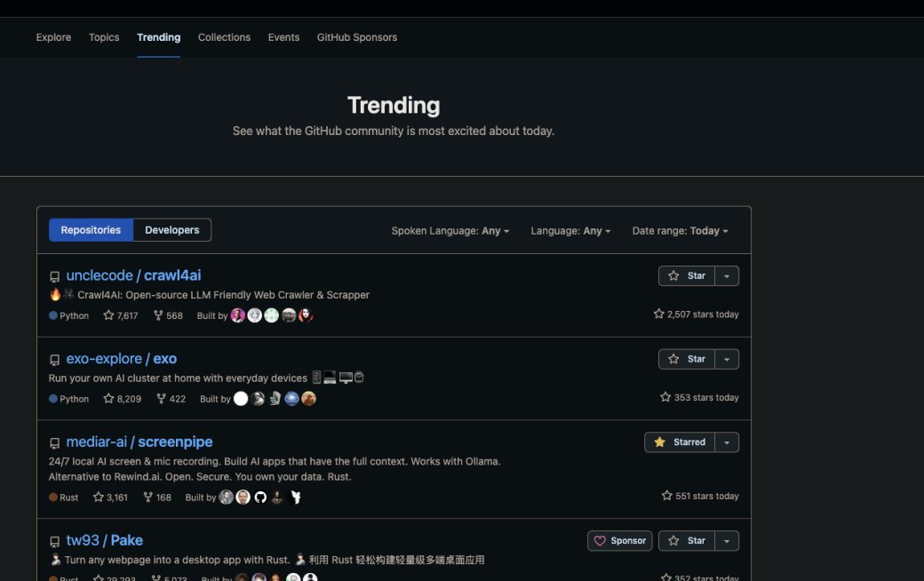
Task: View crawl4ai stargazers count 7,617
Action: (x=121, y=315)
